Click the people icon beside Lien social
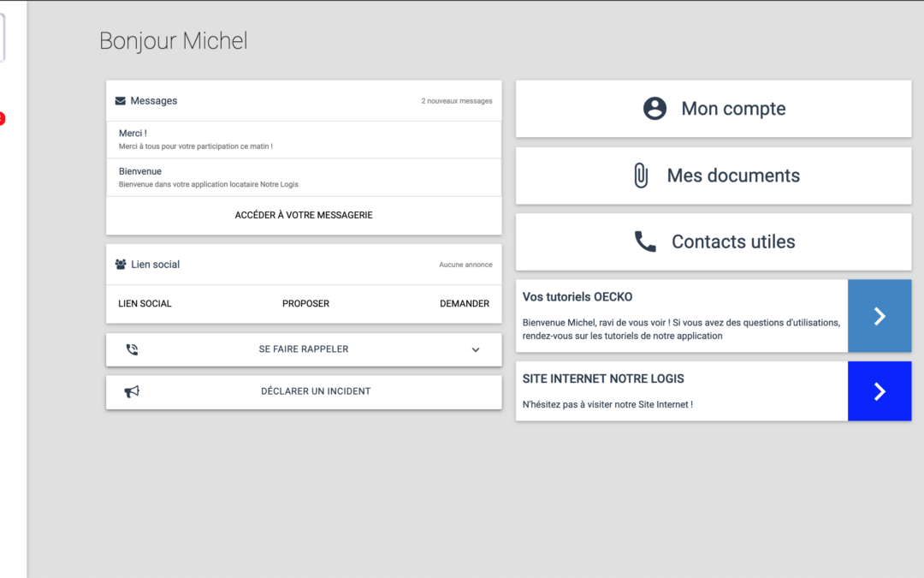Screen dimensions: 924x578 [x=121, y=265]
